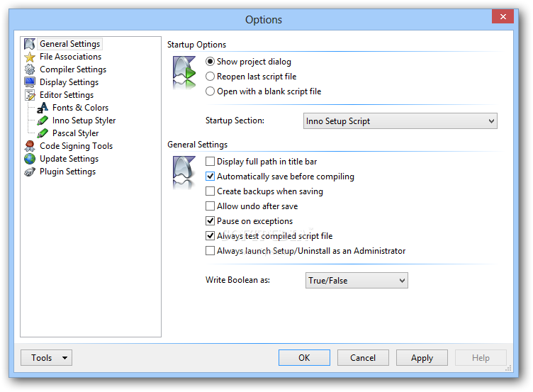Uncheck Automatically save before compiling

point(210,176)
